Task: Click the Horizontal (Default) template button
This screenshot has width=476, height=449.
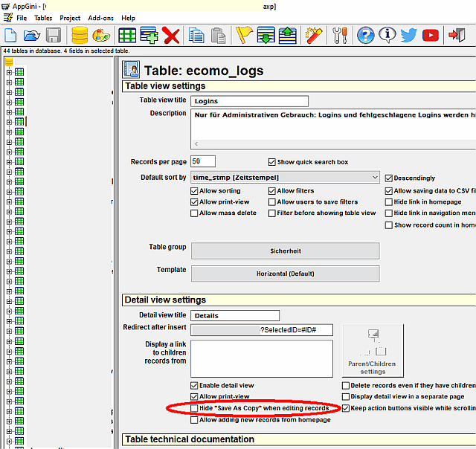Action: tap(286, 274)
